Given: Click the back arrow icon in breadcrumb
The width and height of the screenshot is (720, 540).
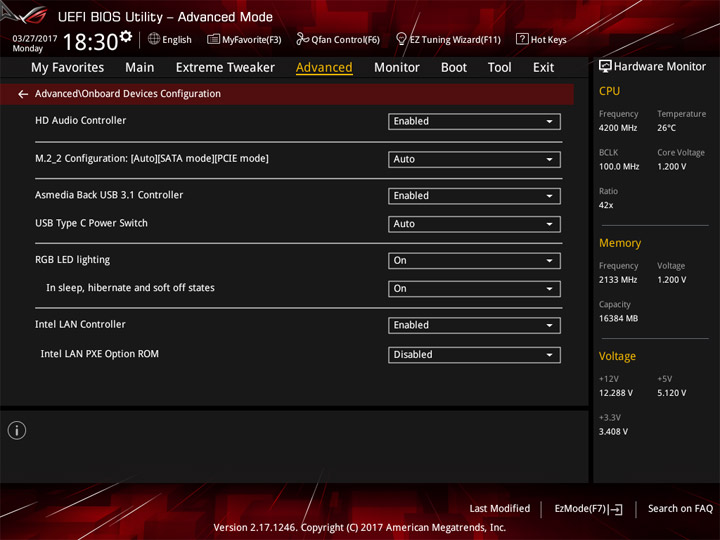Looking at the screenshot, I should click(23, 94).
